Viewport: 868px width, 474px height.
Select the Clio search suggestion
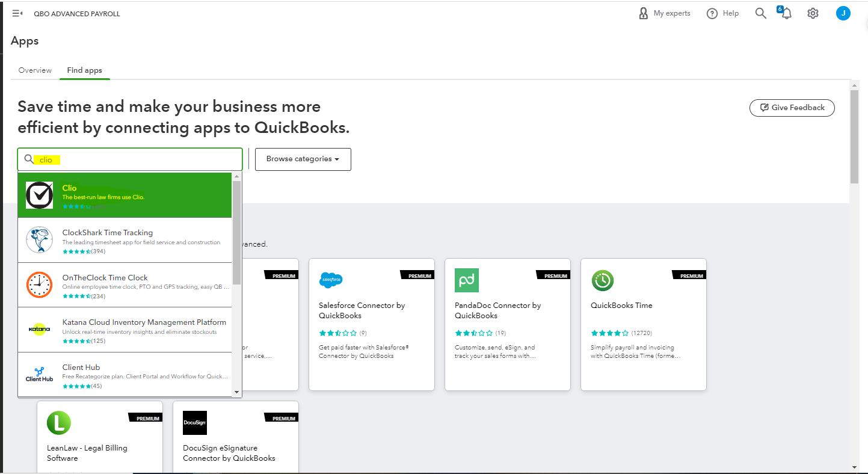(x=125, y=195)
